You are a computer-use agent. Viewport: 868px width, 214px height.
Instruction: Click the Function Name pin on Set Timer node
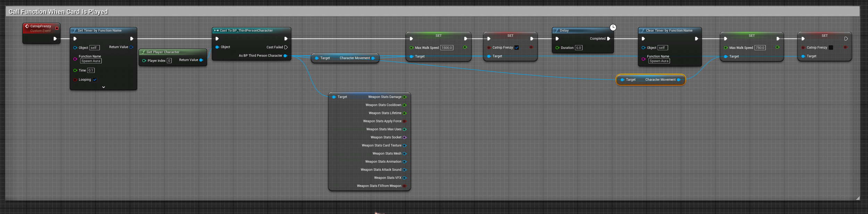pos(75,59)
